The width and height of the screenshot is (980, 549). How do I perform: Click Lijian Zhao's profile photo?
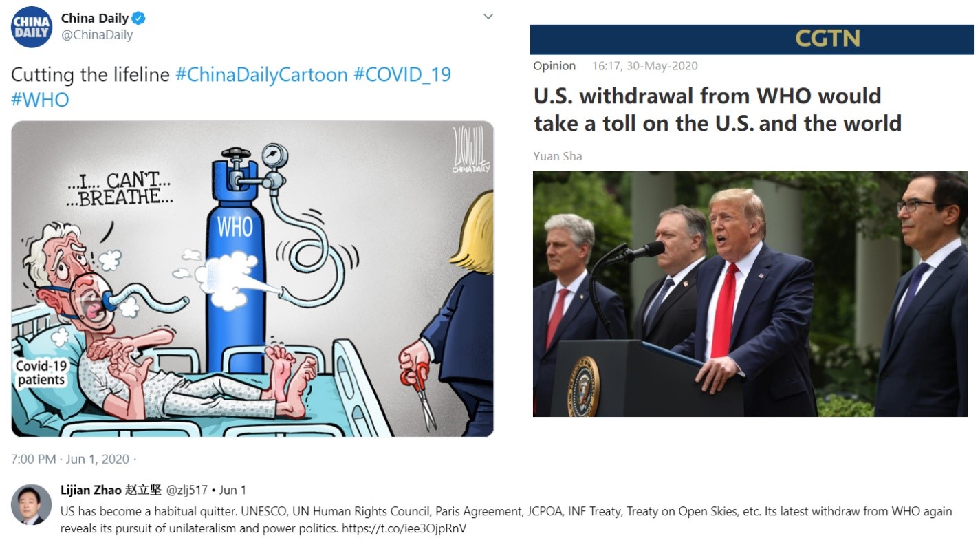point(31,505)
